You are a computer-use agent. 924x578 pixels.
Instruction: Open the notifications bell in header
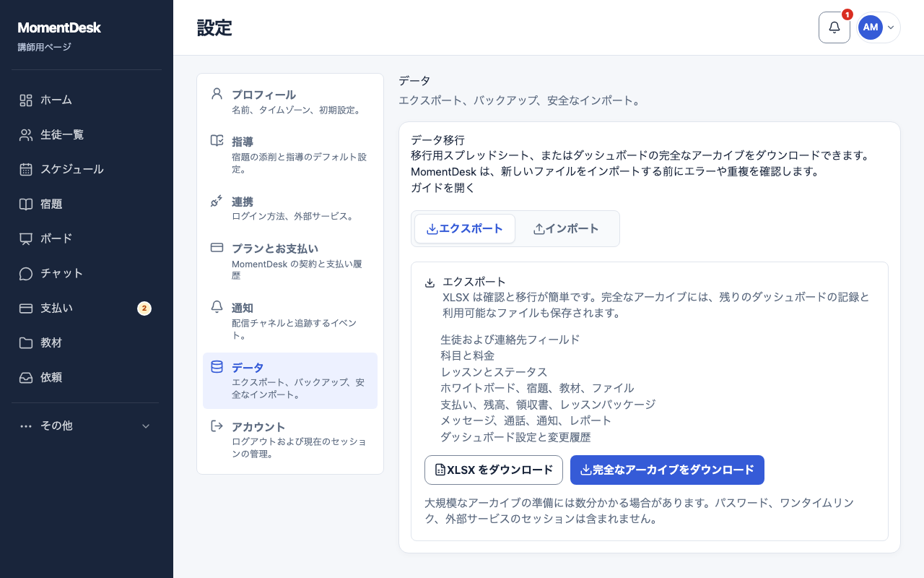[x=834, y=27]
